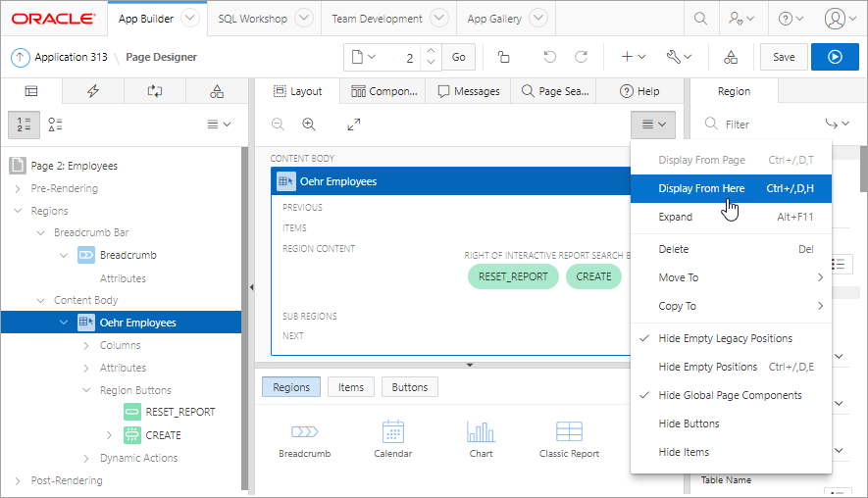This screenshot has height=498, width=868.
Task: Choose Expand from the layout menu
Action: (731, 217)
